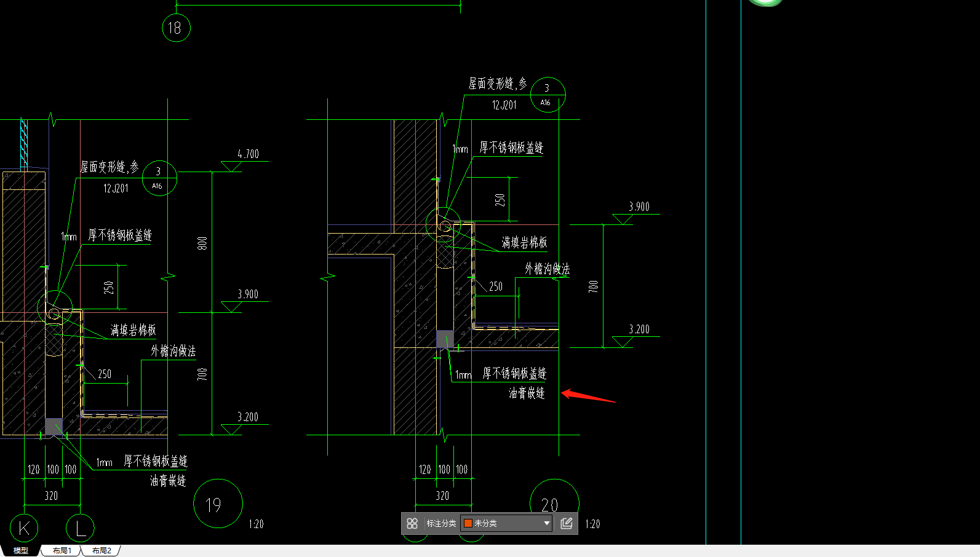Click the 油膏嵌缝 label next to red arrow
Image resolution: width=980 pixels, height=557 pixels.
[527, 393]
